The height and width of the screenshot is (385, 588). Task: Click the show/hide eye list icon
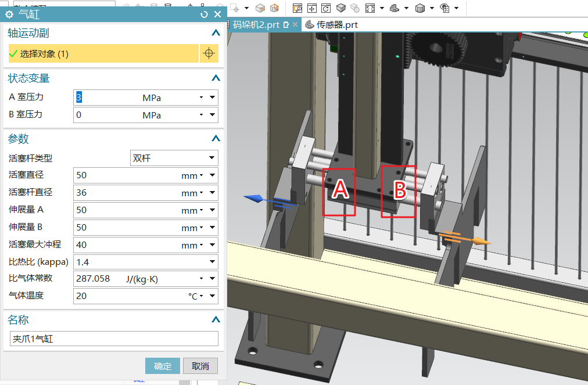pyautogui.click(x=444, y=8)
